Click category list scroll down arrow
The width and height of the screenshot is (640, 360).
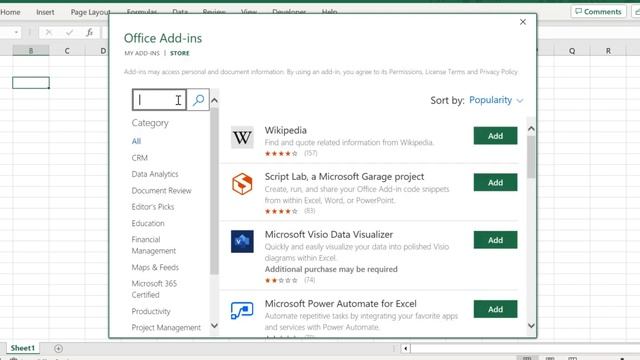214,326
